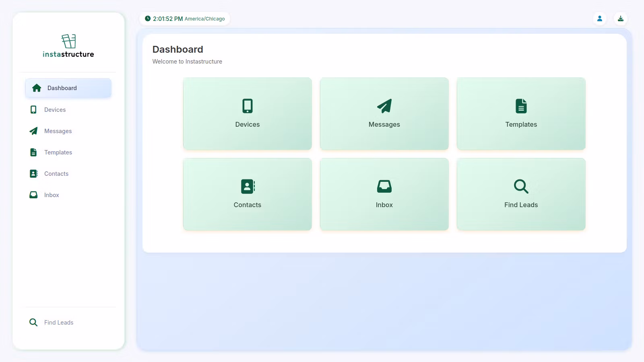Click the magnifier icon on Find Leads card
Image resolution: width=644 pixels, height=362 pixels.
coord(521,186)
